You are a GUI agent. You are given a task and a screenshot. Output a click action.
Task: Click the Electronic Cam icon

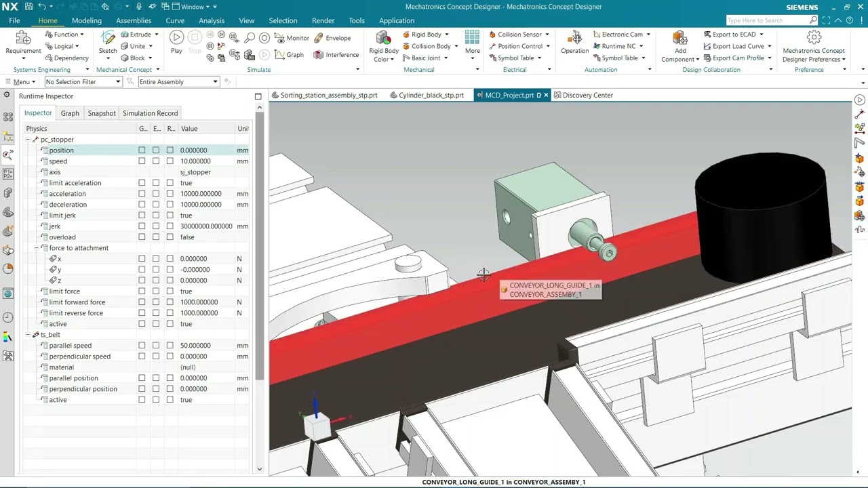coord(597,35)
